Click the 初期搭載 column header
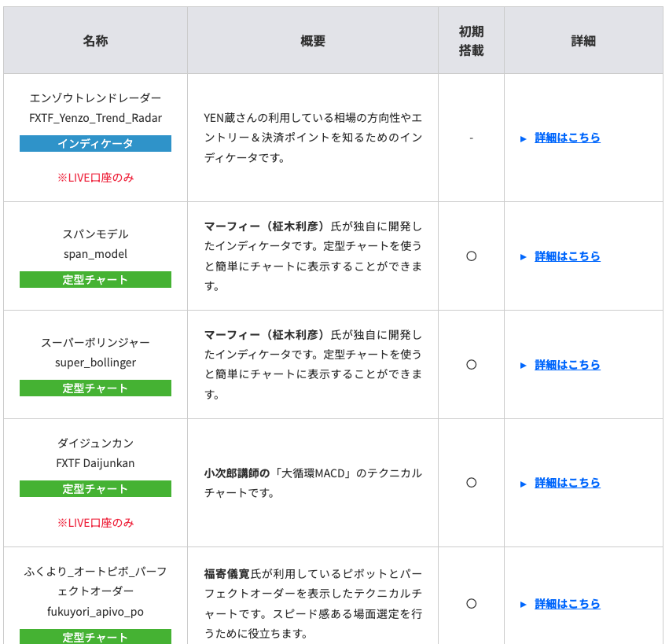 [471, 41]
